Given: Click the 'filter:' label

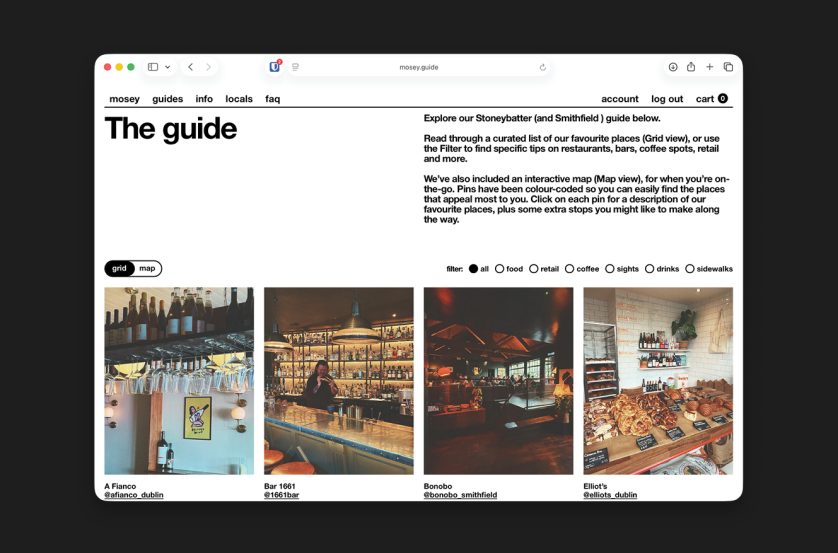Looking at the screenshot, I should pos(455,269).
